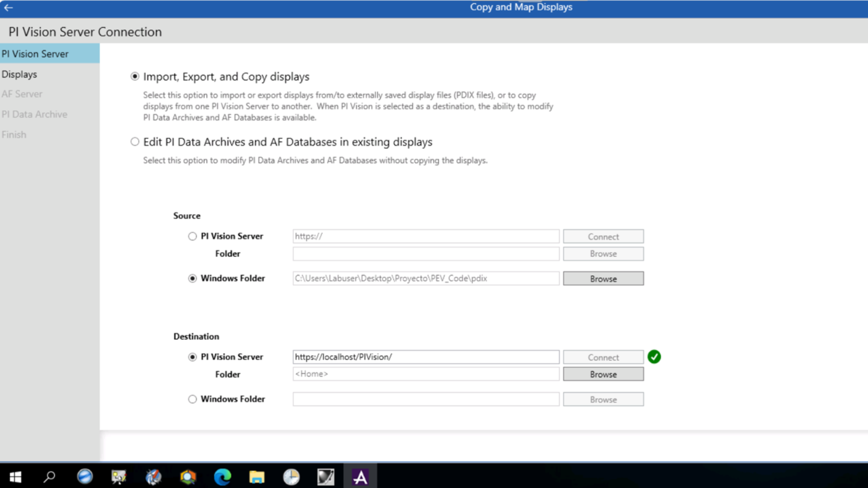Open PI Vision Server step in sidebar
868x488 pixels.
click(x=50, y=54)
